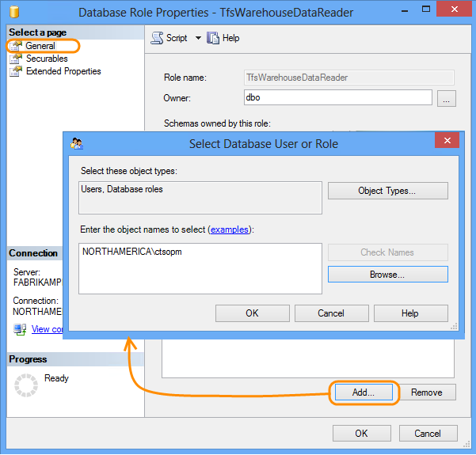Image resolution: width=476 pixels, height=455 pixels.
Task: Open the examples link
Action: tap(230, 229)
